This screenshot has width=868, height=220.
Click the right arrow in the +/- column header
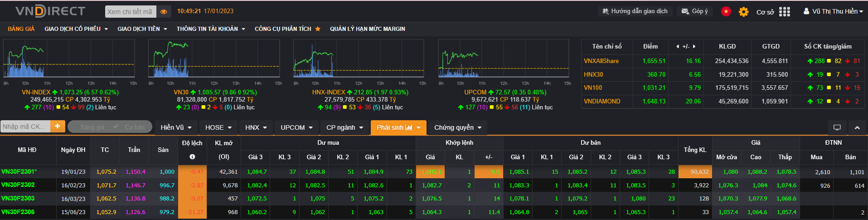click(x=694, y=46)
